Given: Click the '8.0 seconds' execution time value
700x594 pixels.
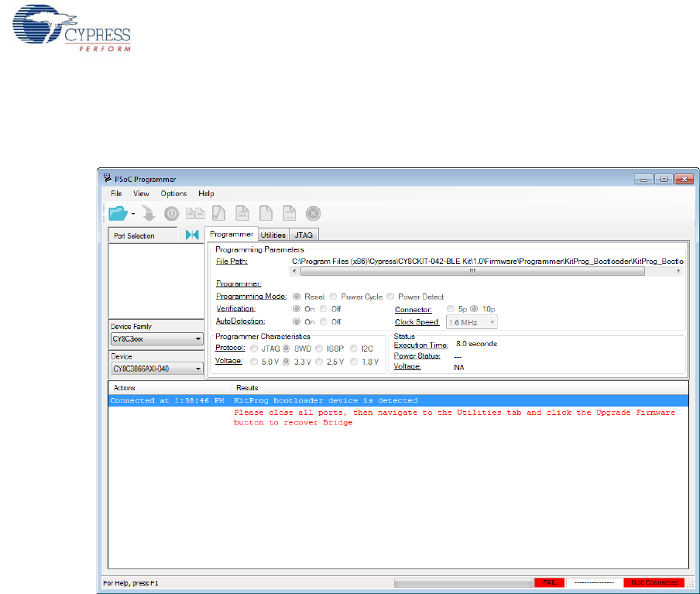Looking at the screenshot, I should [x=476, y=344].
